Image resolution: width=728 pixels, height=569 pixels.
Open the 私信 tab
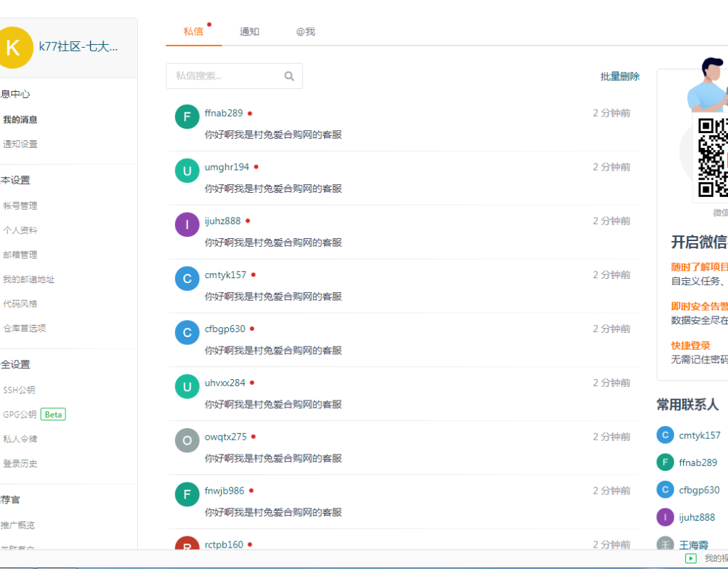(x=193, y=32)
